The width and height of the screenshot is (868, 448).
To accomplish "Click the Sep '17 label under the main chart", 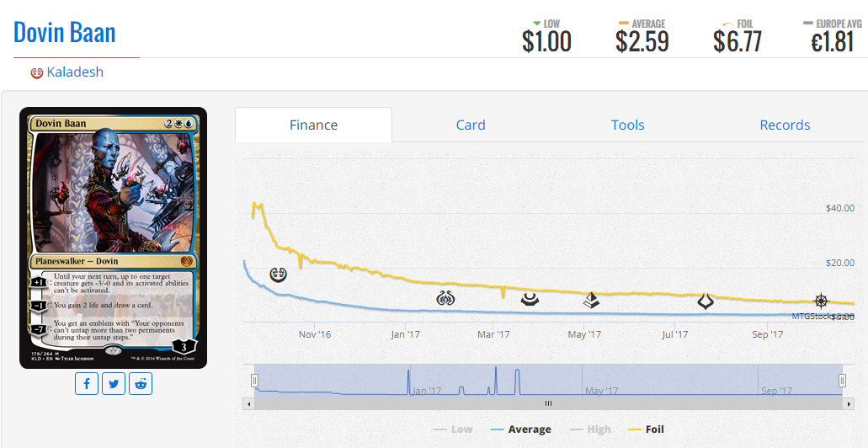I will [x=767, y=334].
